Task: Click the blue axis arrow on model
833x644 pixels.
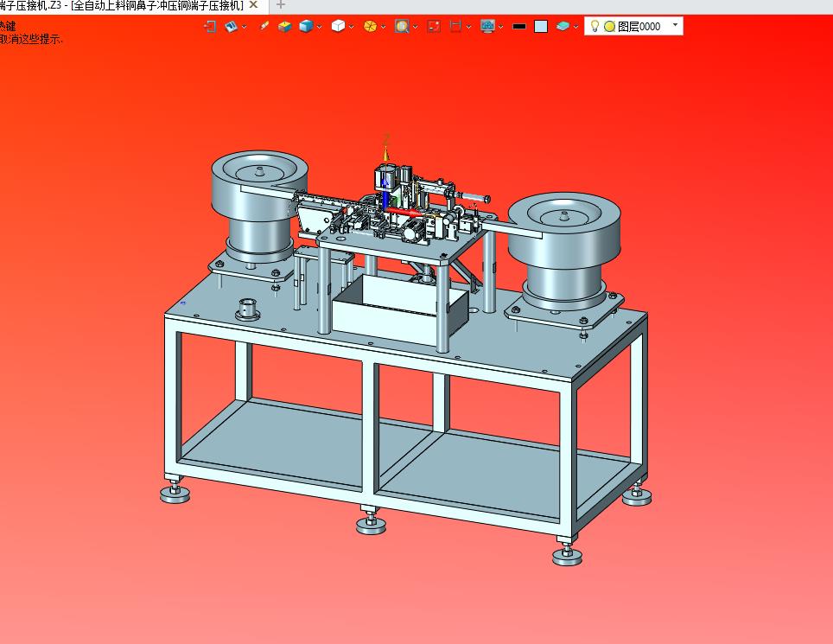Action: tap(385, 194)
